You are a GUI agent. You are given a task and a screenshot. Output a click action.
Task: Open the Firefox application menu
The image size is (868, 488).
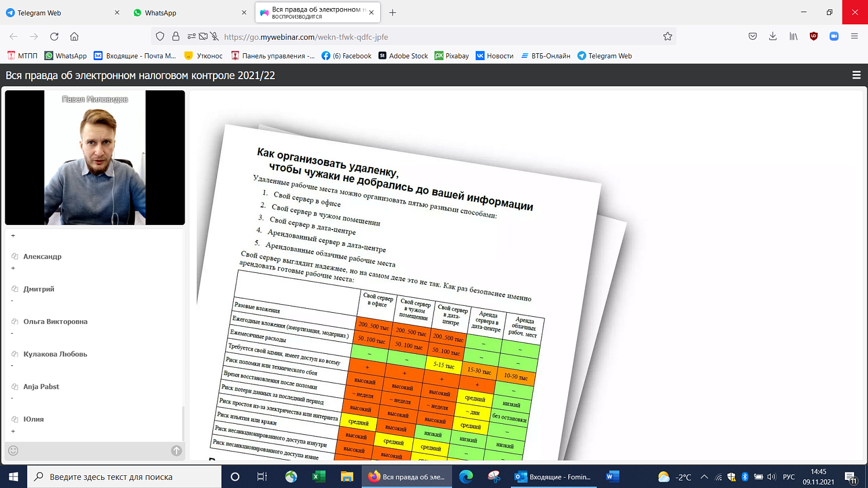coord(854,36)
